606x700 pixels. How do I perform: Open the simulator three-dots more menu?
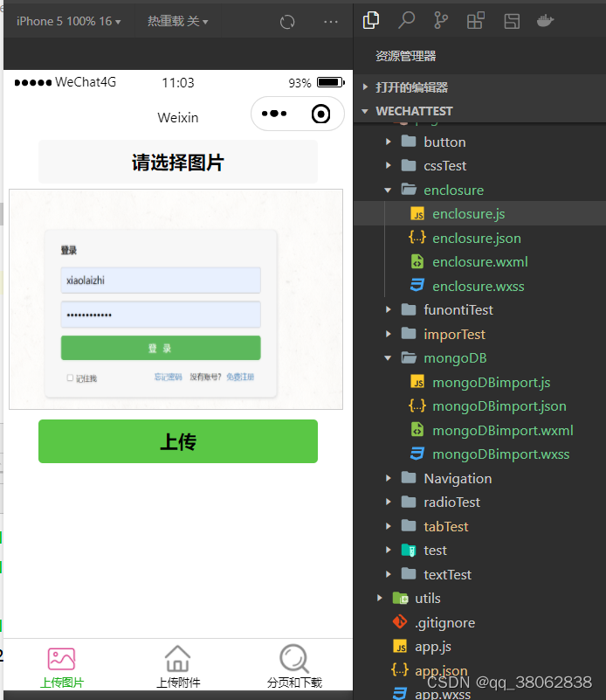coord(331,22)
